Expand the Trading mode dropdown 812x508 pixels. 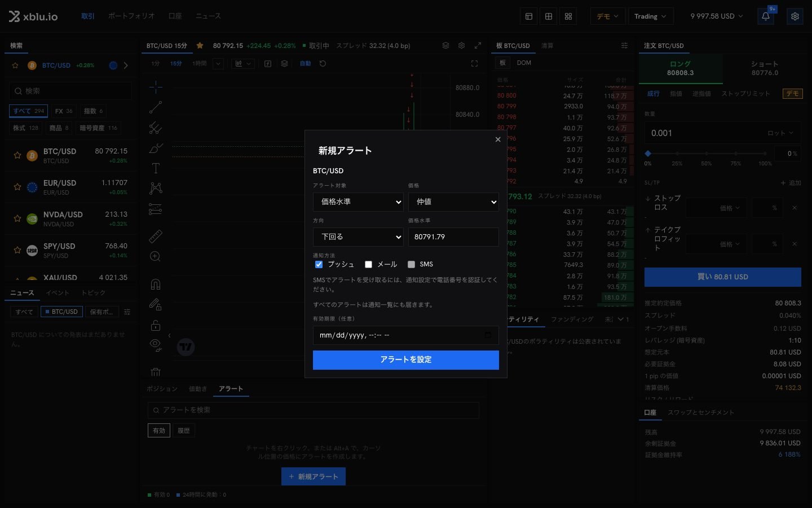click(x=650, y=16)
